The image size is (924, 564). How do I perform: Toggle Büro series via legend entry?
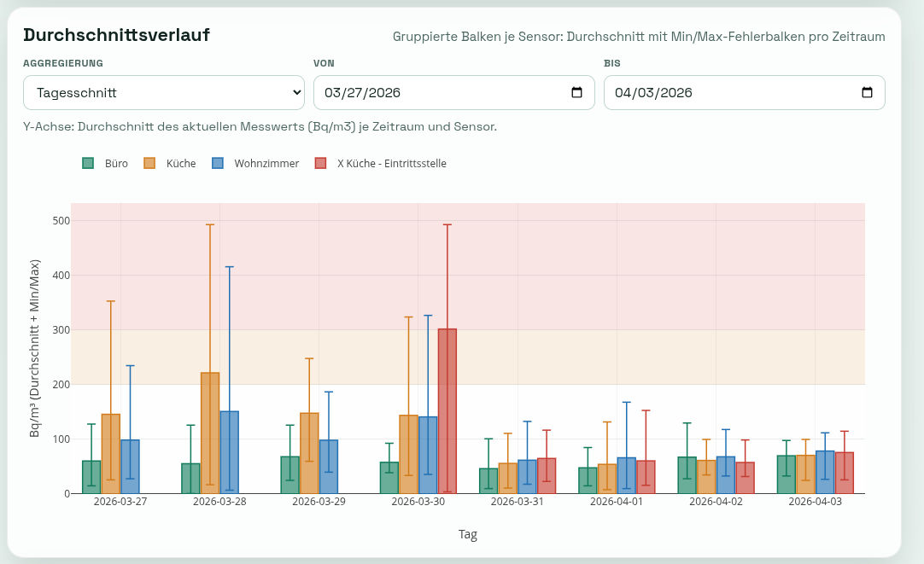coord(116,164)
